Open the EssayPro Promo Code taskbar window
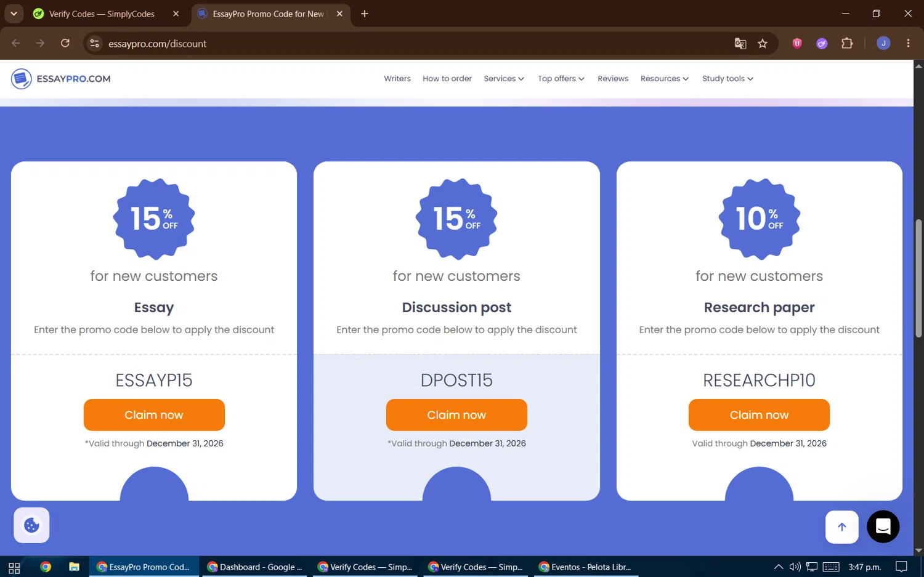 coord(144,567)
